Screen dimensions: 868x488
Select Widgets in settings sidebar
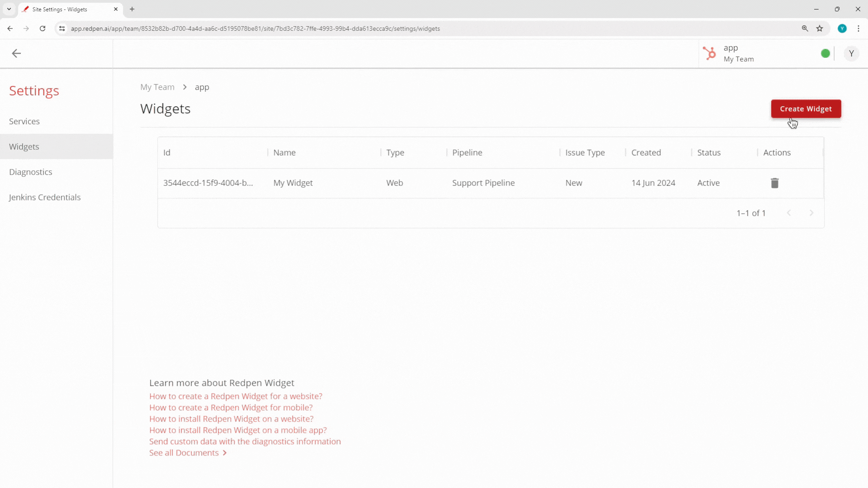(57, 146)
